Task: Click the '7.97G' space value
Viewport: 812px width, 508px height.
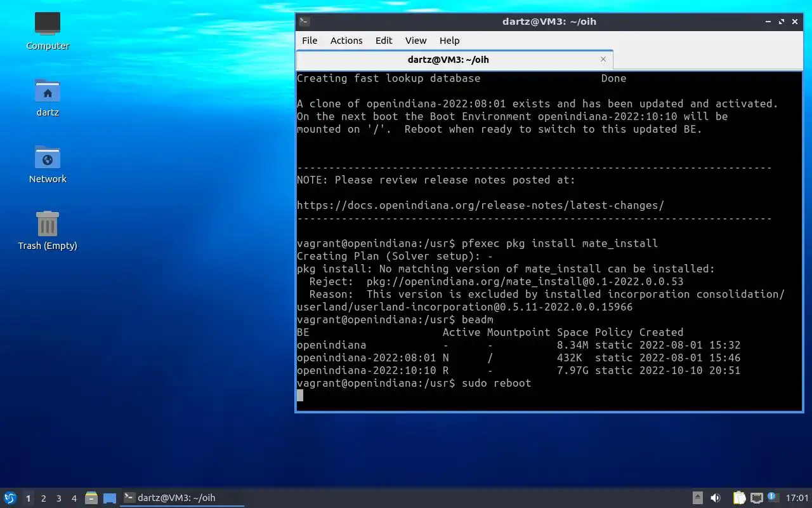Action: click(572, 370)
